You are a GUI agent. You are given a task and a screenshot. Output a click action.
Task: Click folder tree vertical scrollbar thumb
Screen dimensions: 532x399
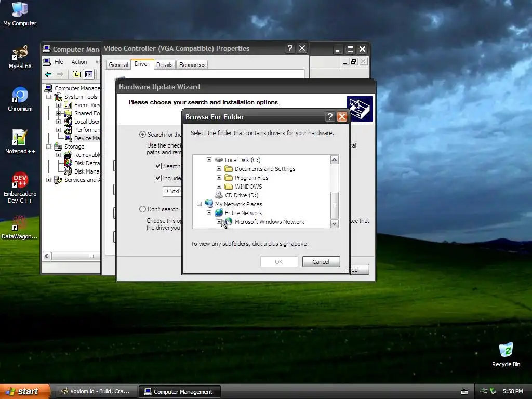coord(334,205)
